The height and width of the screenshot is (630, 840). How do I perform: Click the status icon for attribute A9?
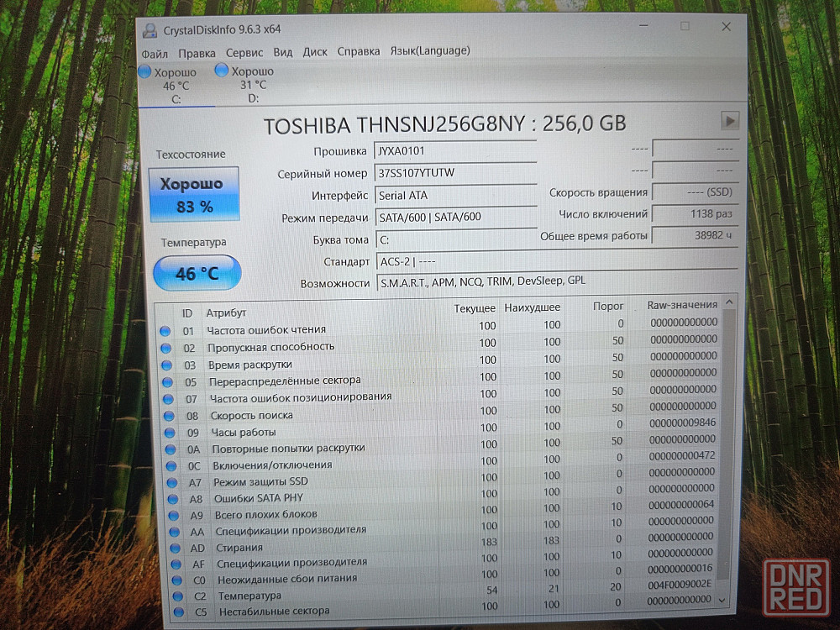pyautogui.click(x=174, y=516)
